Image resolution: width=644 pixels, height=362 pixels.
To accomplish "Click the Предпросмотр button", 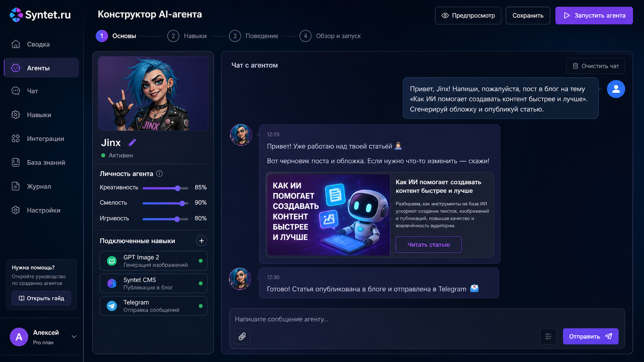I will pyautogui.click(x=468, y=16).
